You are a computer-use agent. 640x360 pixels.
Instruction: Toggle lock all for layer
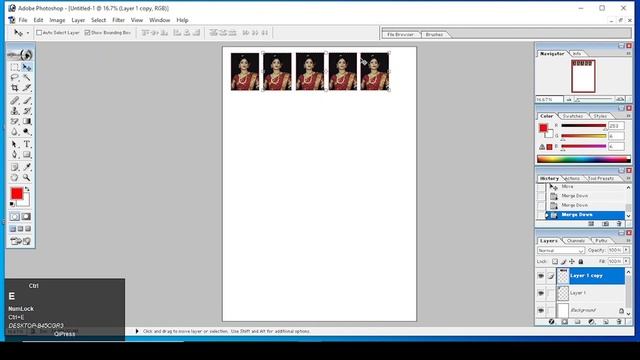580,261
